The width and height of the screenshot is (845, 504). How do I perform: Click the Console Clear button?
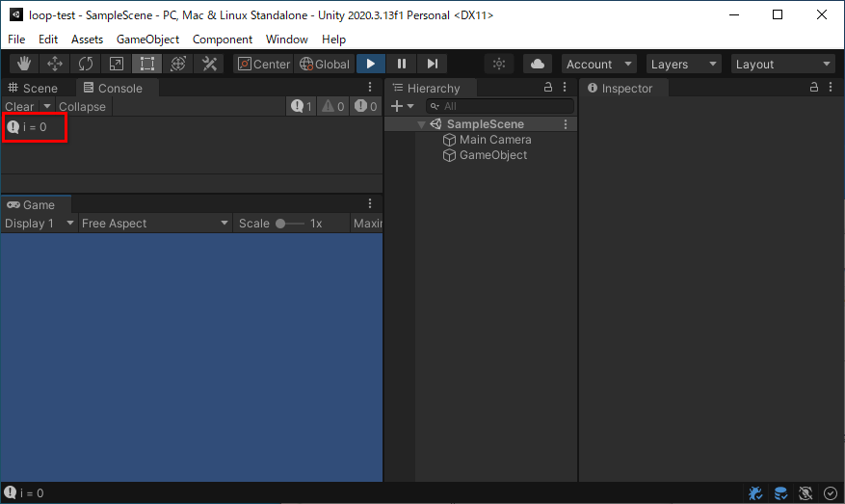[x=19, y=107]
